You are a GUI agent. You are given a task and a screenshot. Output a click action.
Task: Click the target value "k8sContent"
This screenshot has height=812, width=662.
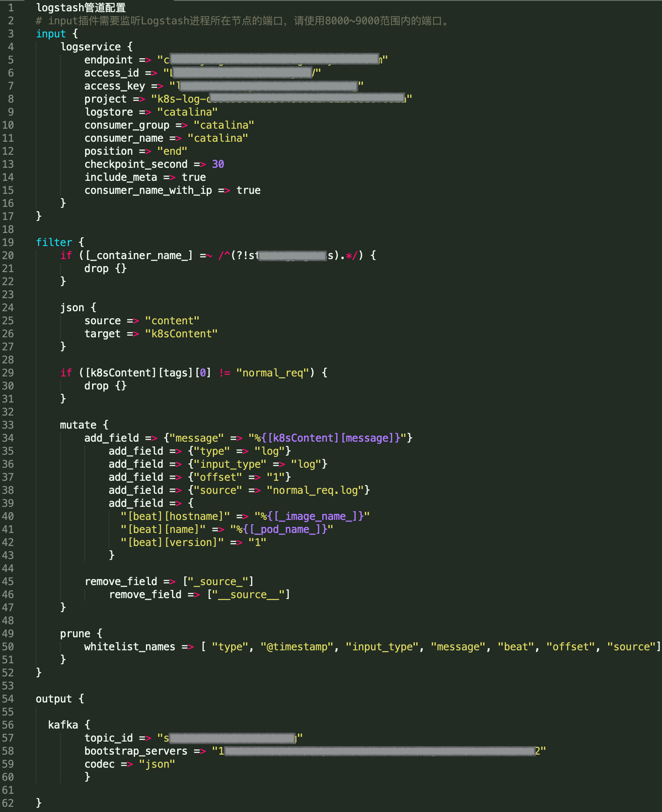pyautogui.click(x=182, y=333)
